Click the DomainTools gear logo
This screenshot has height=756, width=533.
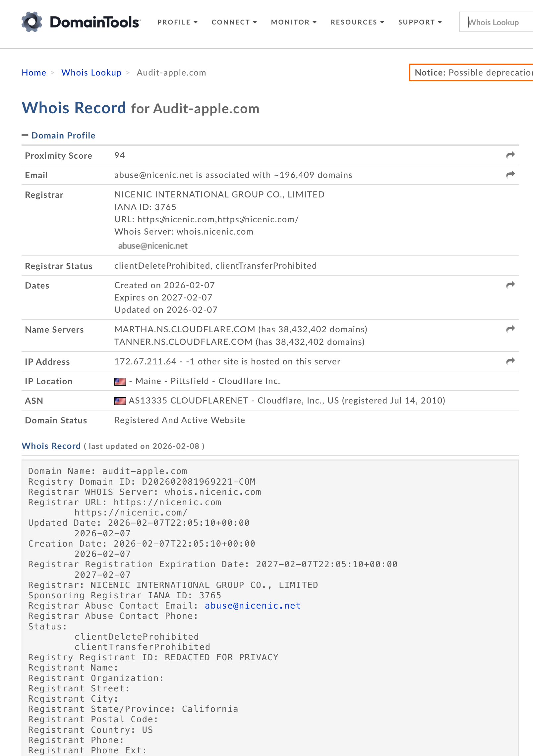[32, 22]
